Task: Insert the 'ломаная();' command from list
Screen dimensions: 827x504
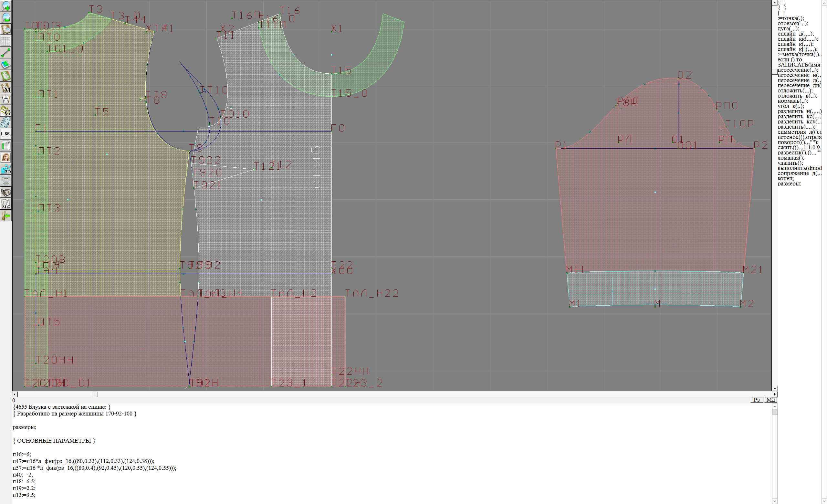Action: pyautogui.click(x=791, y=158)
